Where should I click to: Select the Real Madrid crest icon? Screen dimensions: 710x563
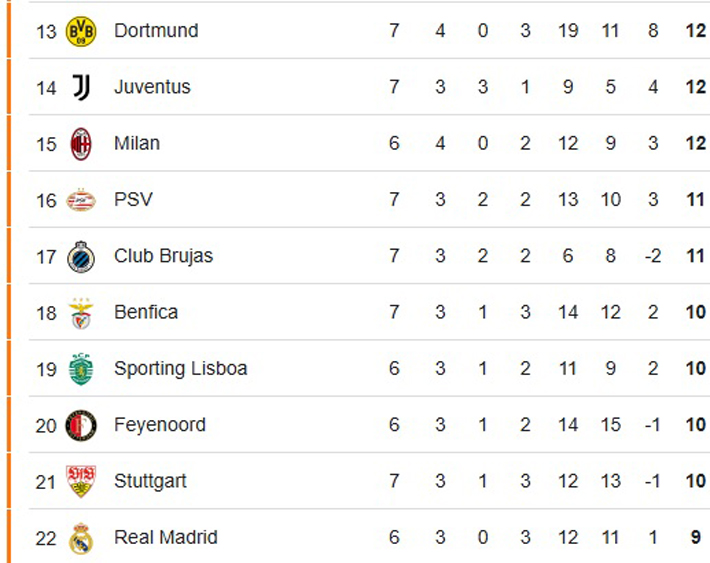click(x=81, y=539)
